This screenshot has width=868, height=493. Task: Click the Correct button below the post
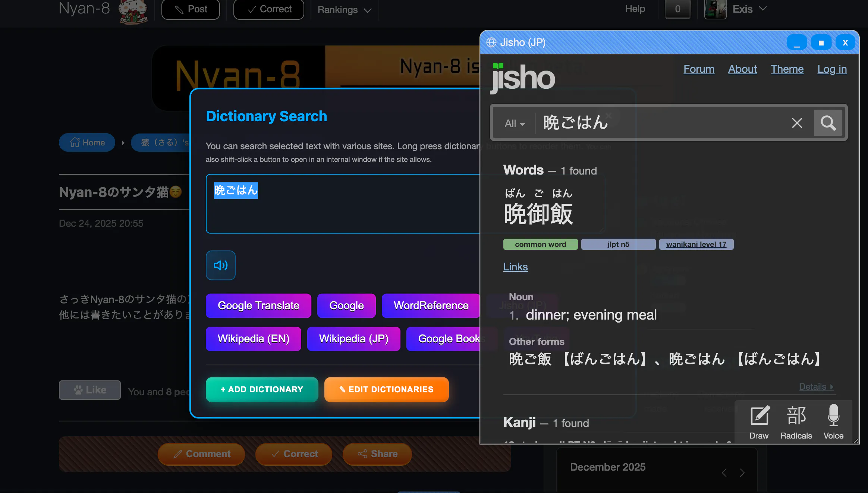coord(294,454)
